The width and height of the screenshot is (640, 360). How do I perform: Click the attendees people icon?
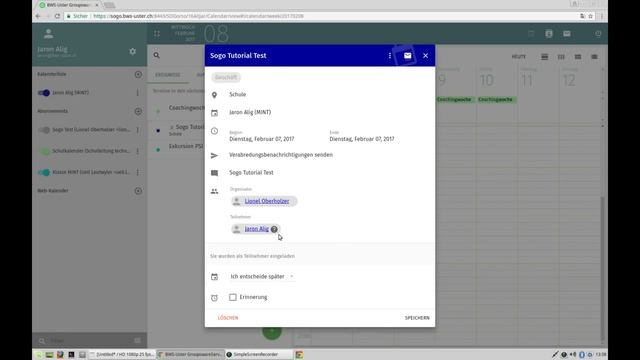[x=214, y=191]
